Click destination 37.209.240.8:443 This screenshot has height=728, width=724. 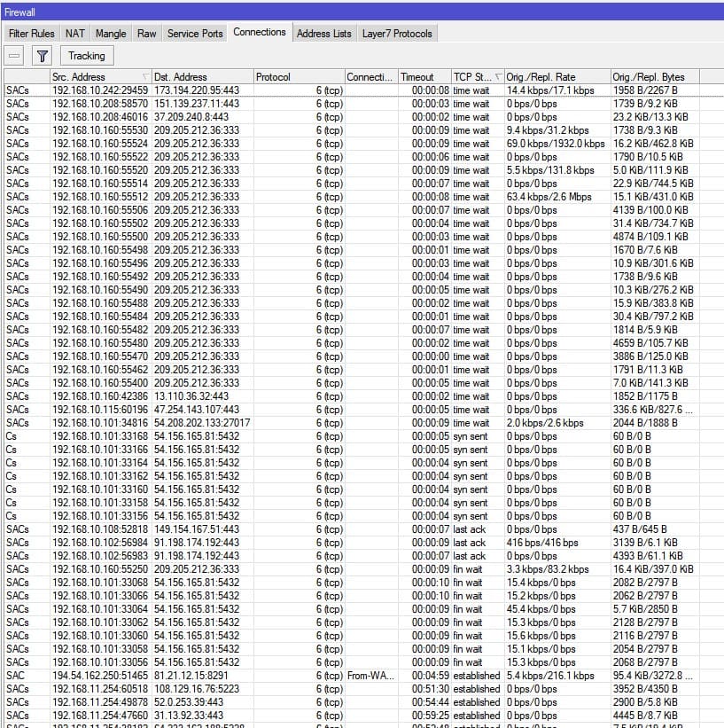click(191, 117)
